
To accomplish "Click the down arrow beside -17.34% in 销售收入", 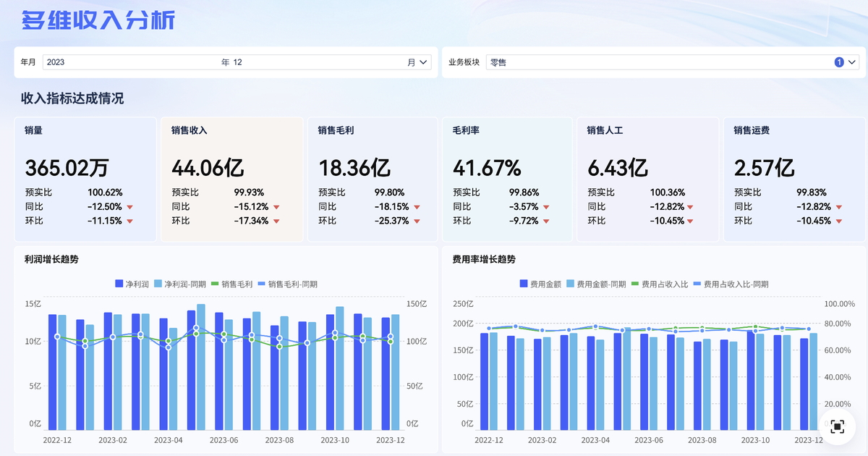I will [276, 221].
